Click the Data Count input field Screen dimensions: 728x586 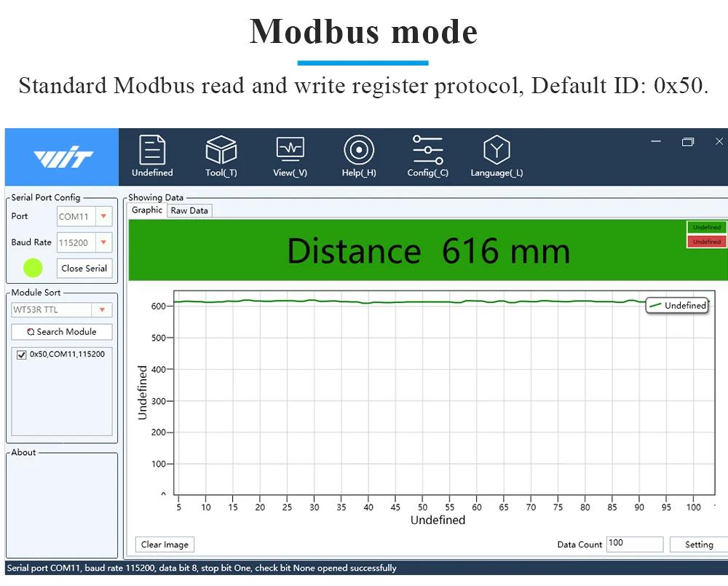pos(634,544)
